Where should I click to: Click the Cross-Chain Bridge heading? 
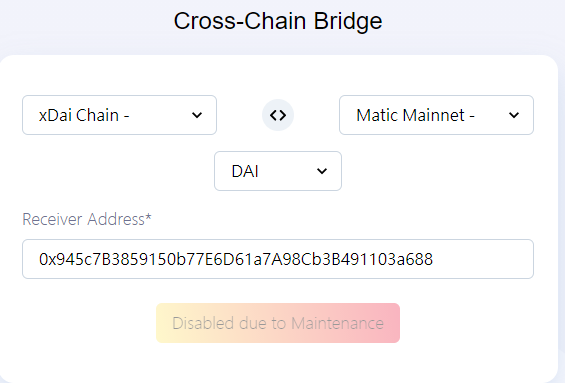click(x=278, y=21)
